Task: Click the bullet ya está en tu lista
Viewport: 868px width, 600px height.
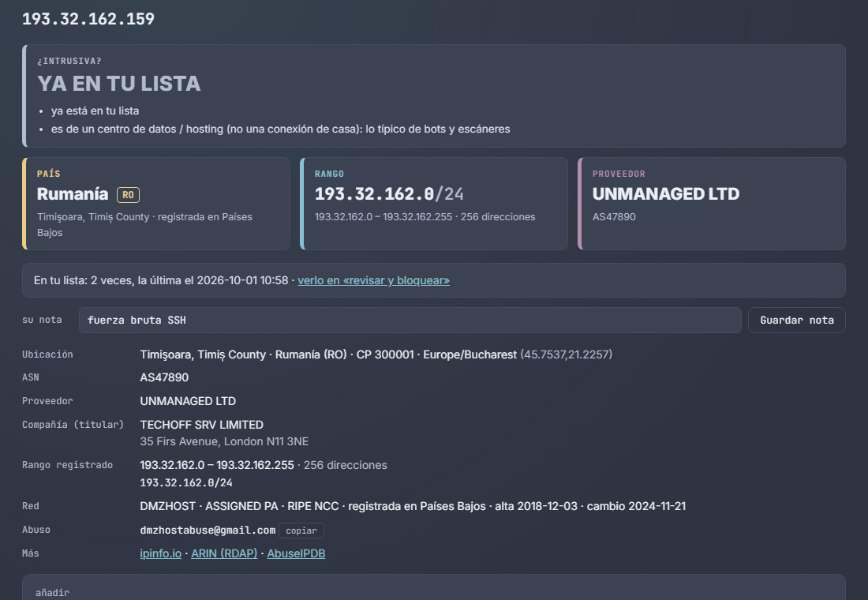Action: click(95, 111)
